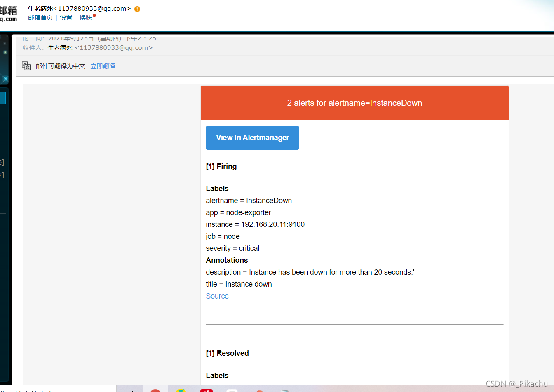Select the 'Labels' heading under Resolved
Screen dimensions: 554x392
tap(217, 376)
